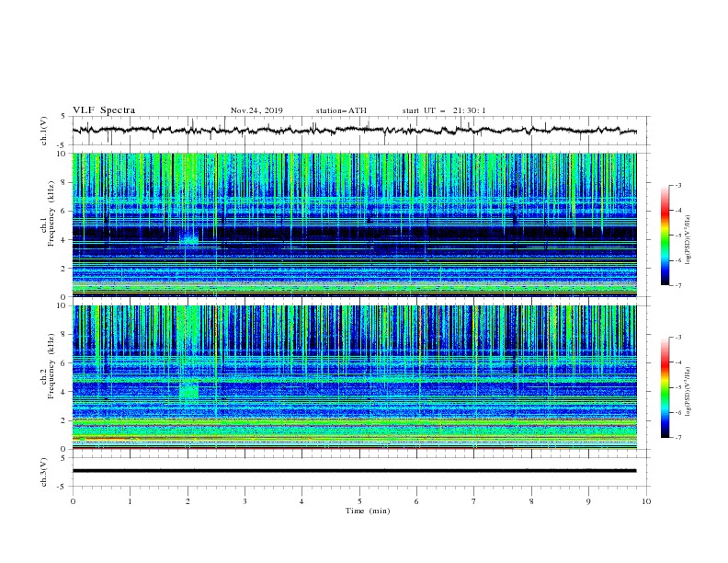Click the Nov.24, 2019 date label
Screen dimensions: 728x563
click(x=256, y=110)
